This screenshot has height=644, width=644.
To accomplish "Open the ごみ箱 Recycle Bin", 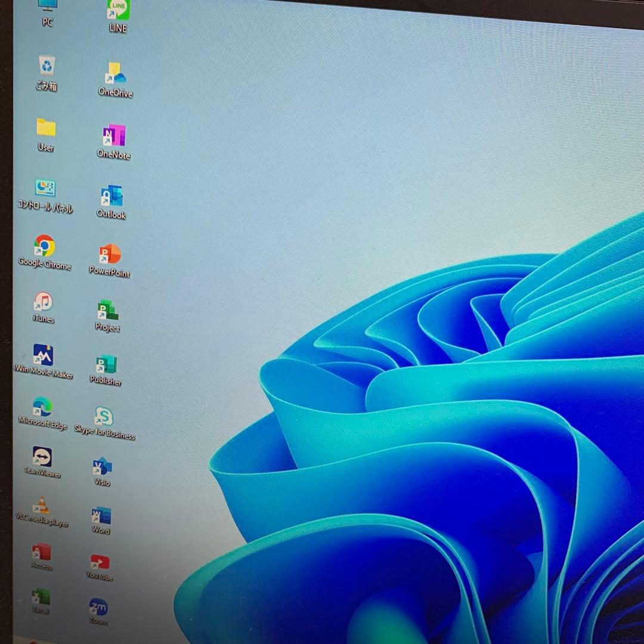I will point(46,65).
